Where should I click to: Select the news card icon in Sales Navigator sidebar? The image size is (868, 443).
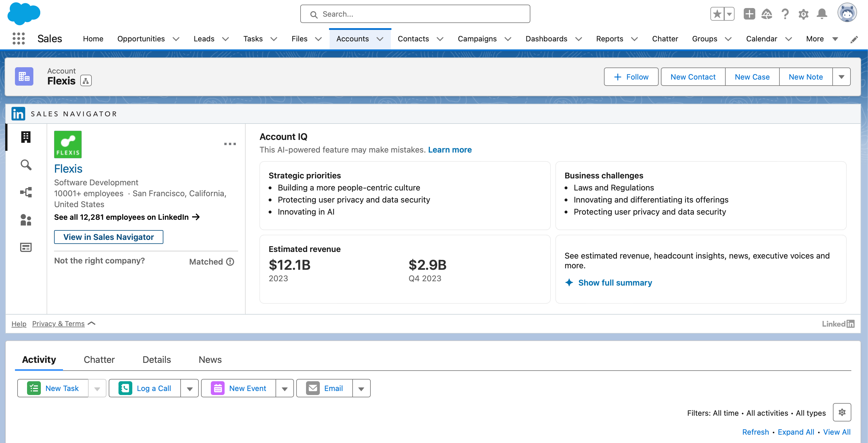pos(26,247)
